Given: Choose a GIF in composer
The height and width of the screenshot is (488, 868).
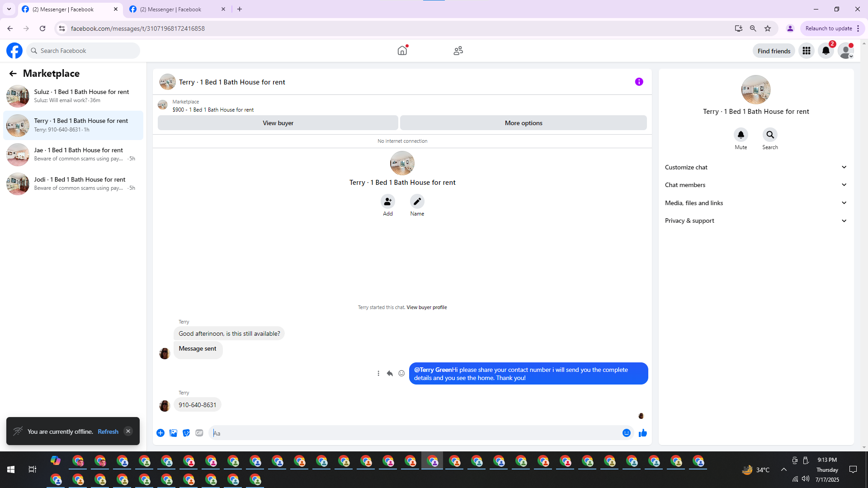Looking at the screenshot, I should tap(199, 433).
